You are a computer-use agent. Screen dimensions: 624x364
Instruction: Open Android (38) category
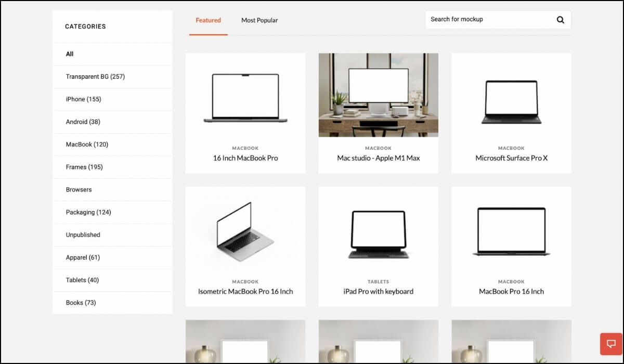[112, 122]
